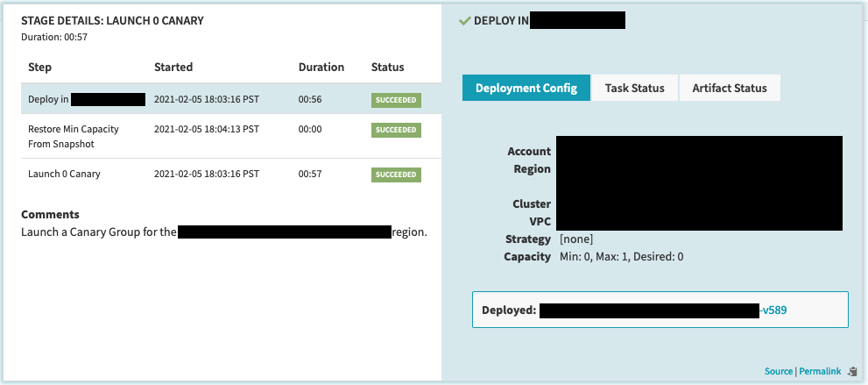The height and width of the screenshot is (385, 868).
Task: Click the Region label
Action: 533,169
